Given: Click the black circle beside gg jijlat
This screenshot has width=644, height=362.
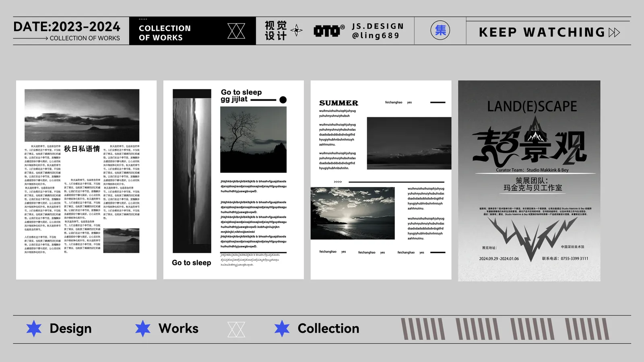Looking at the screenshot, I should point(283,100).
